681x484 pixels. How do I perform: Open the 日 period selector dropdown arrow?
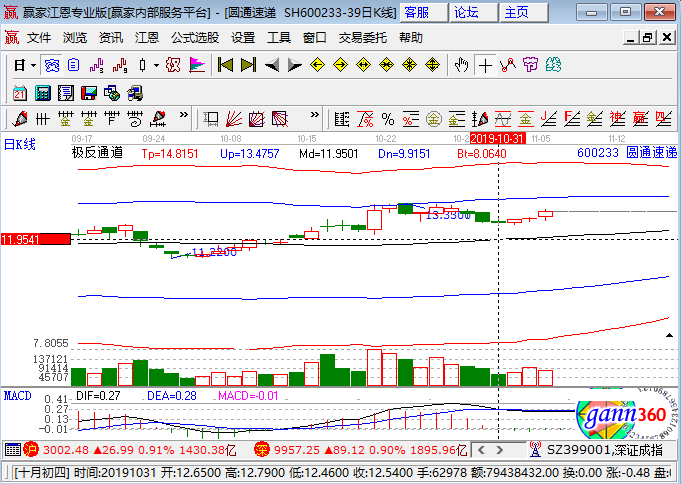33,66
